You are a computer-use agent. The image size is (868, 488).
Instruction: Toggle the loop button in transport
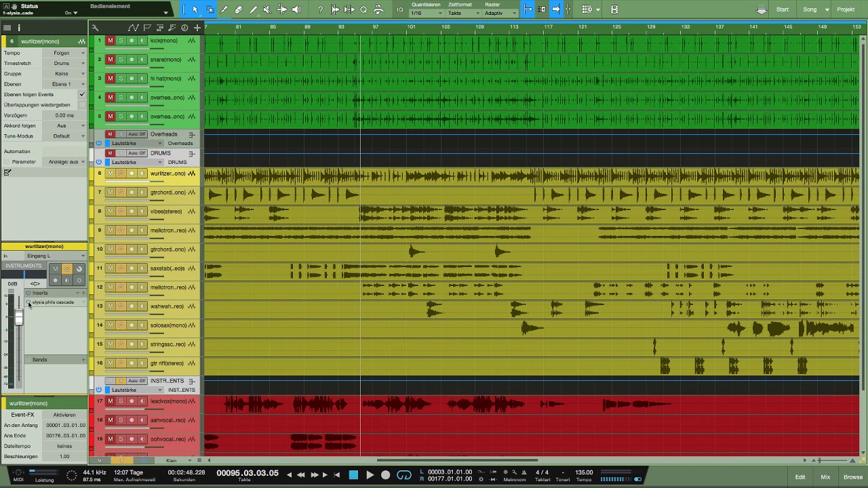point(403,475)
